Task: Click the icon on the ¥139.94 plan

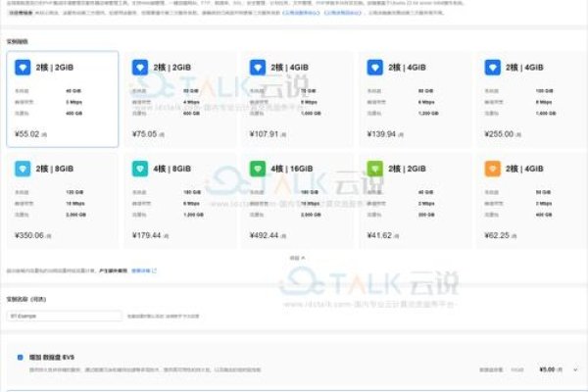Action: click(374, 68)
